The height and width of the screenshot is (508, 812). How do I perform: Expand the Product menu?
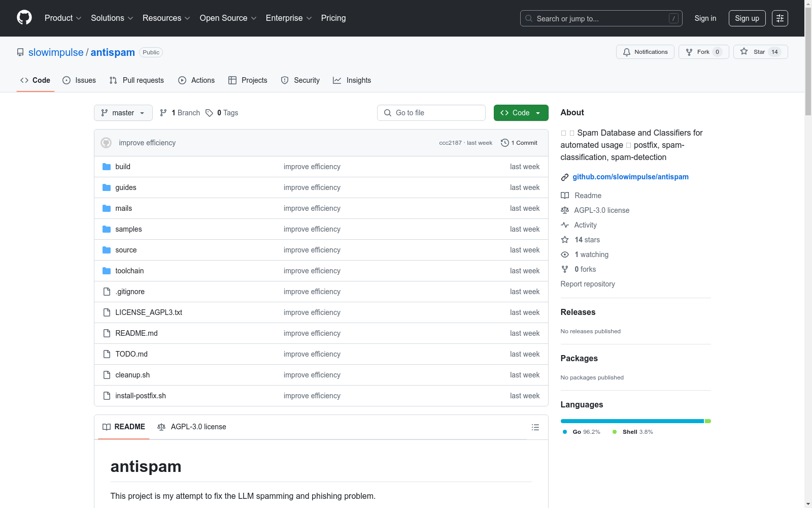pos(63,18)
